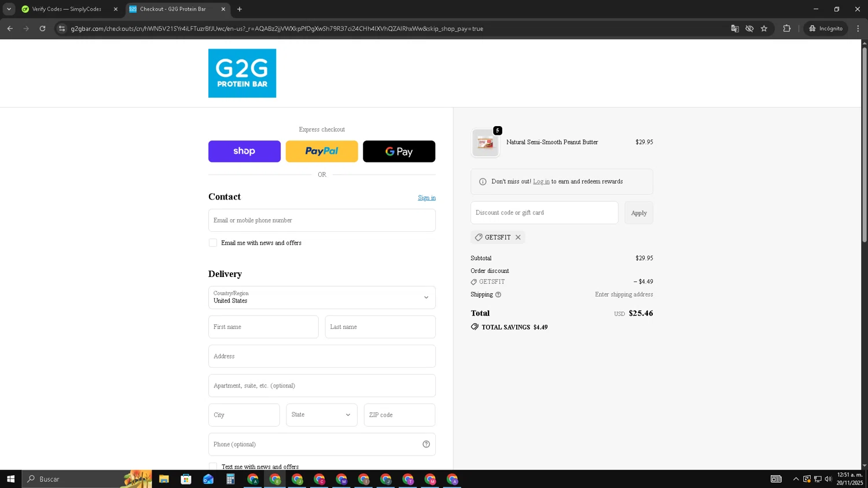Image resolution: width=868 pixels, height=488 pixels.
Task: Open Outlook from the taskbar
Action: pyautogui.click(x=208, y=479)
